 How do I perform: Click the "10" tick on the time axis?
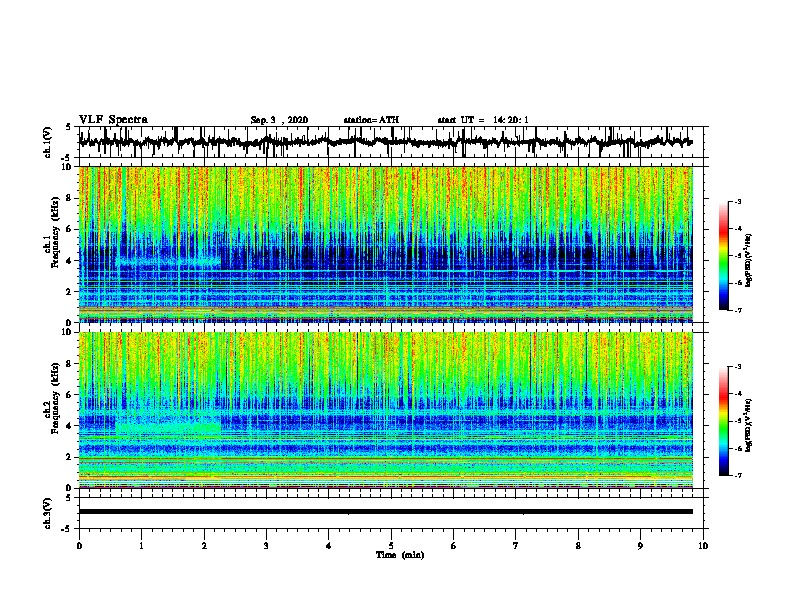click(703, 546)
